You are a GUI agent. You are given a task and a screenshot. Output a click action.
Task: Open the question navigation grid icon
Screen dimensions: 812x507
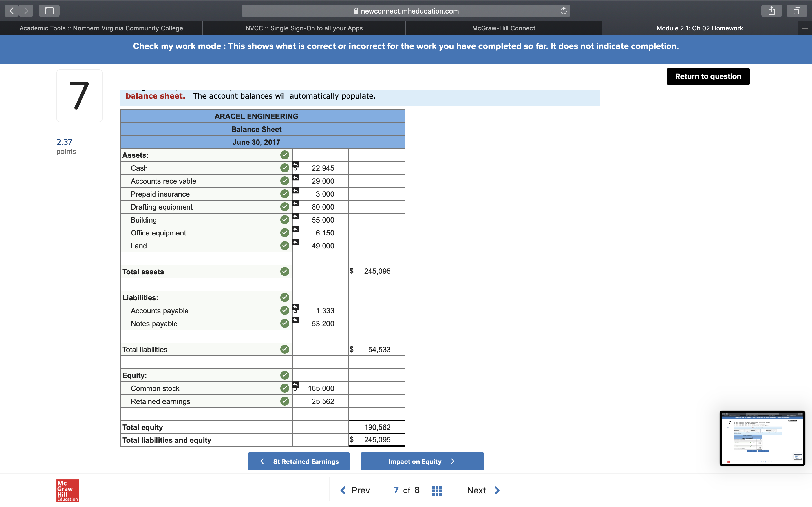click(436, 490)
